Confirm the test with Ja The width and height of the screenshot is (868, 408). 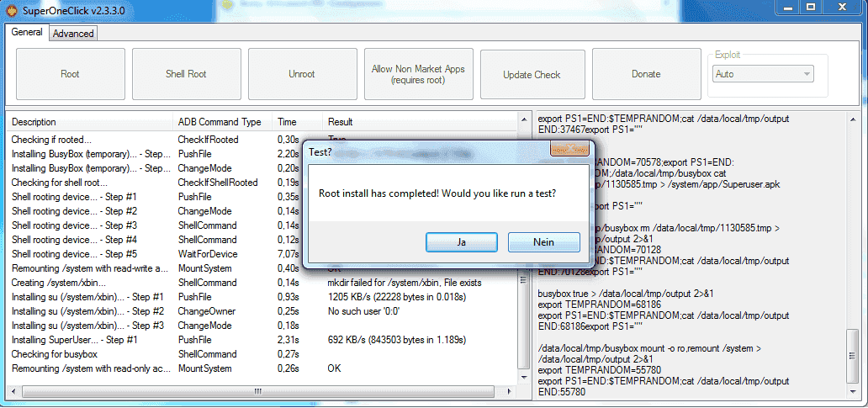462,242
